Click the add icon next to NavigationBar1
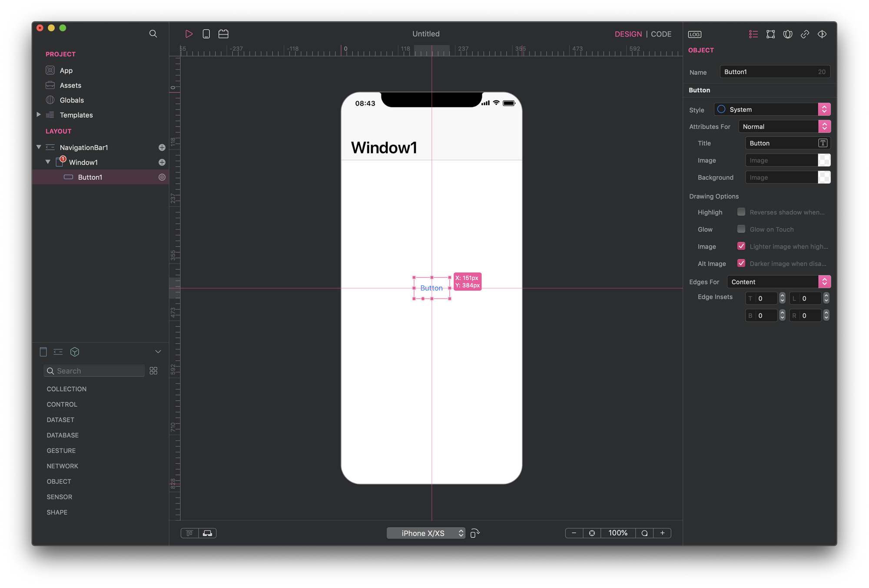 click(x=162, y=148)
